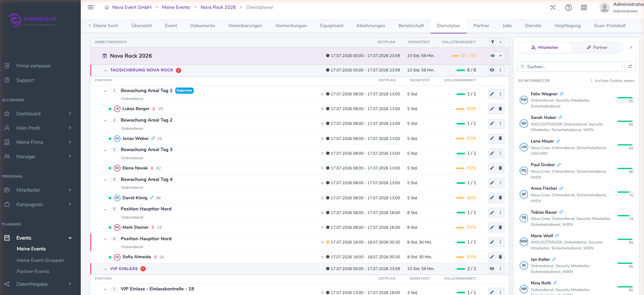
Task: Open the help question mark icon
Action: click(569, 8)
